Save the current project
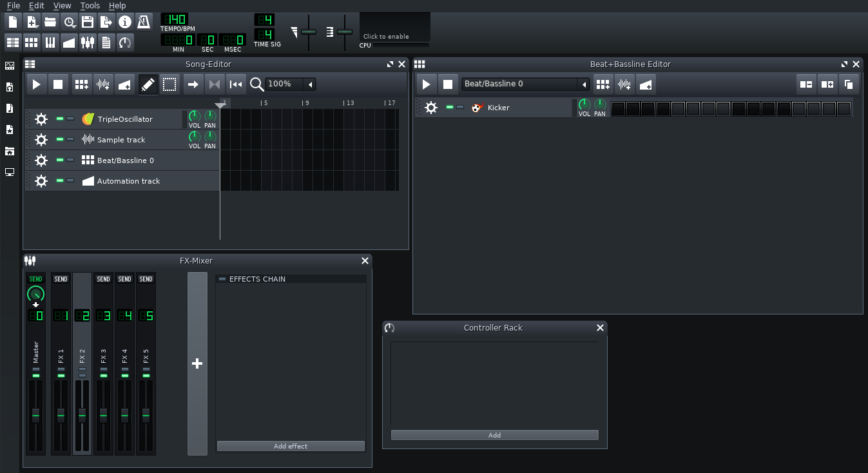 (88, 22)
